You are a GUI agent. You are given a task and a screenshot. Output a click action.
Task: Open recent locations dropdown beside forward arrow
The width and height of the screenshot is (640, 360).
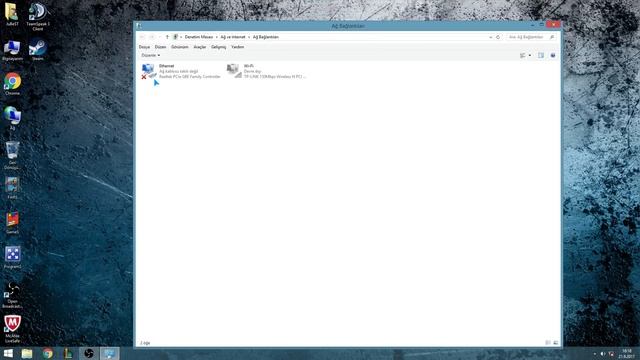[x=160, y=37]
